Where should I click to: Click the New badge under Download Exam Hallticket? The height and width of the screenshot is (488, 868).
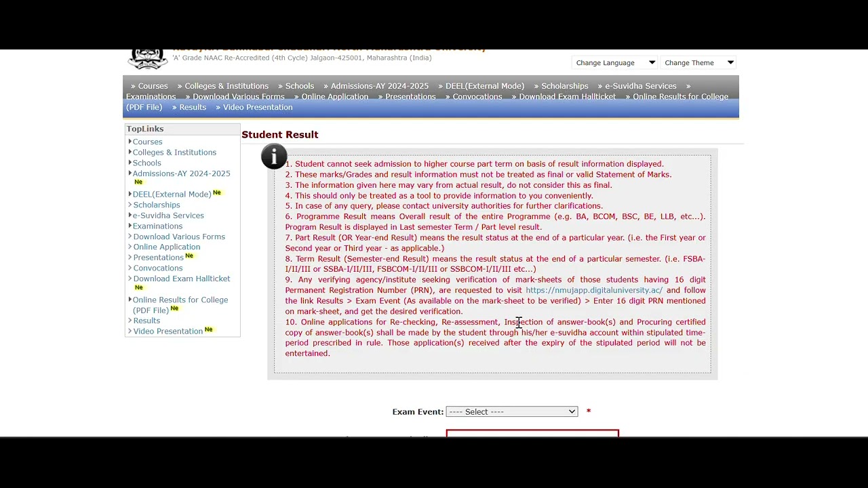[x=138, y=287]
